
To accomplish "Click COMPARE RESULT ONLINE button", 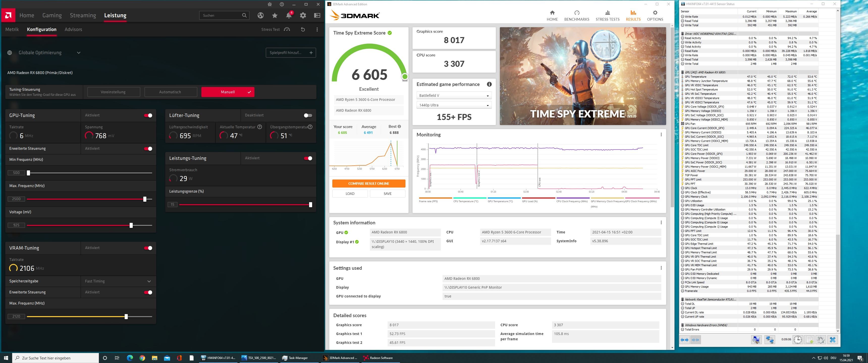I will (x=369, y=184).
